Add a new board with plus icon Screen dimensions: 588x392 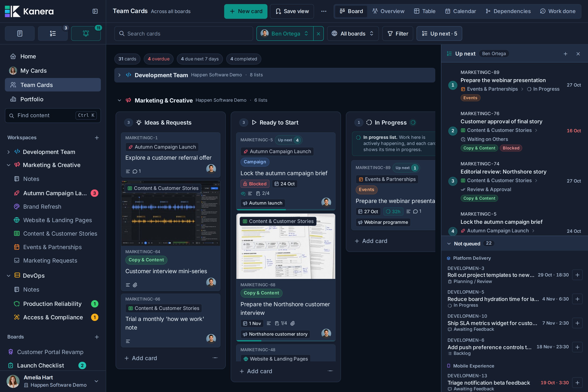97,337
